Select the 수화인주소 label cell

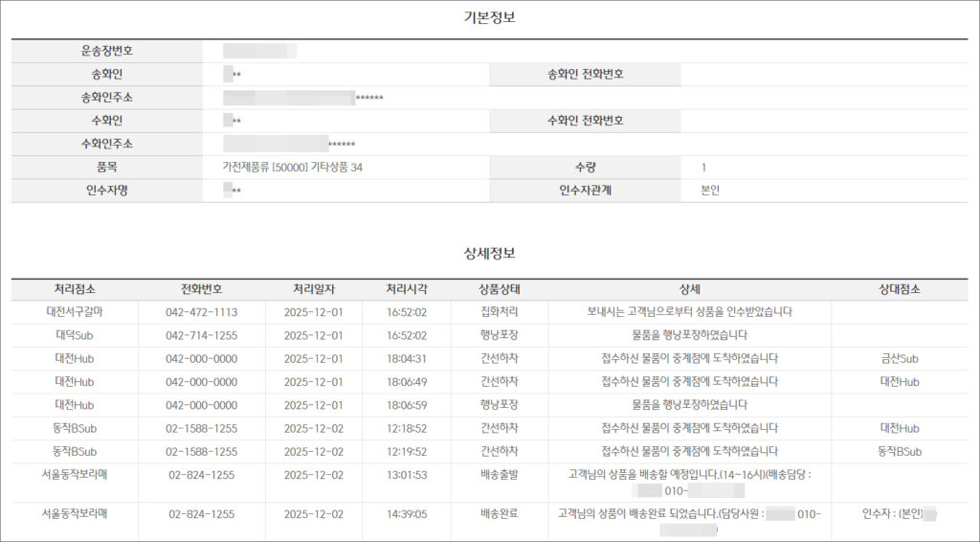coord(106,144)
